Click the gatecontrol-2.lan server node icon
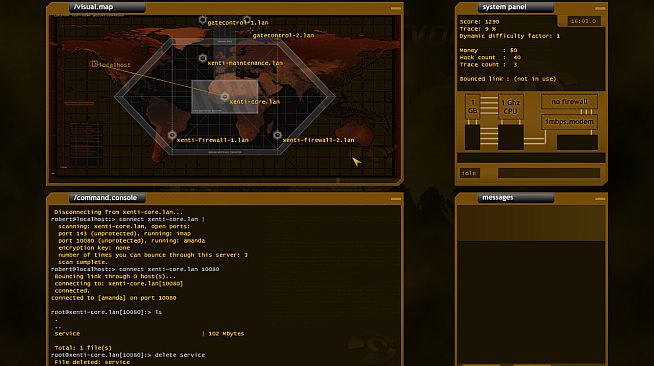Viewport: 654px width, 366px height. tap(247, 20)
